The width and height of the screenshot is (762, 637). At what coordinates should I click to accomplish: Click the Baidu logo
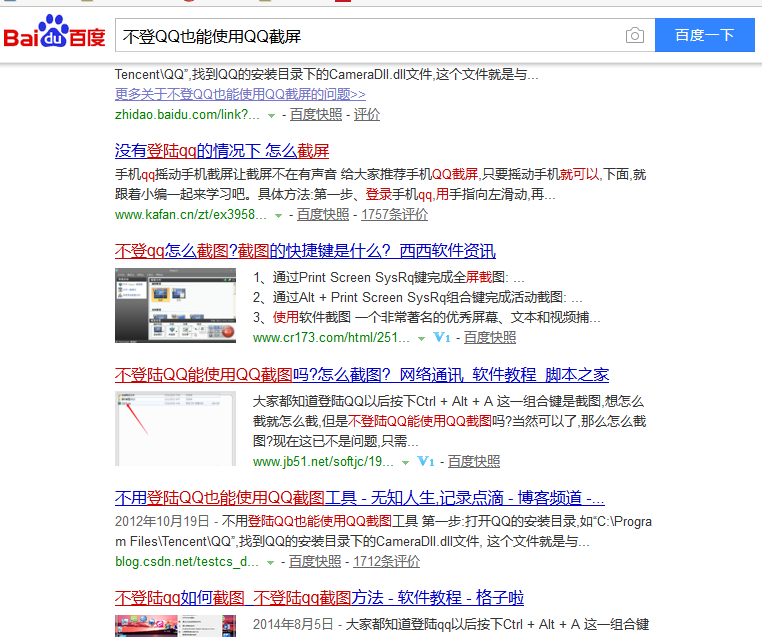[x=54, y=32]
